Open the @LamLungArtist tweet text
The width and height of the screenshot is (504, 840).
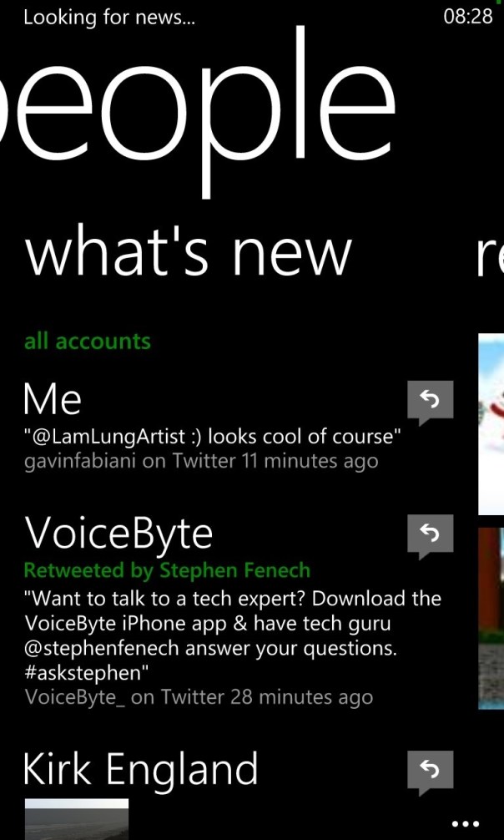tap(213, 437)
